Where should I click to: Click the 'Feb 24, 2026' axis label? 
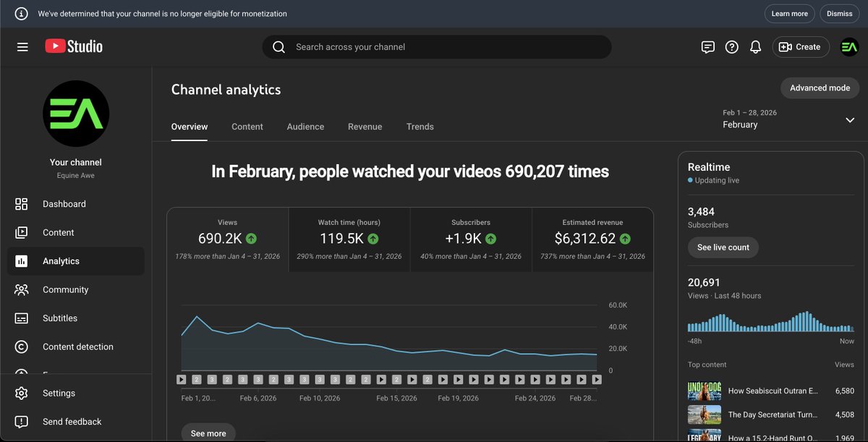pyautogui.click(x=535, y=399)
